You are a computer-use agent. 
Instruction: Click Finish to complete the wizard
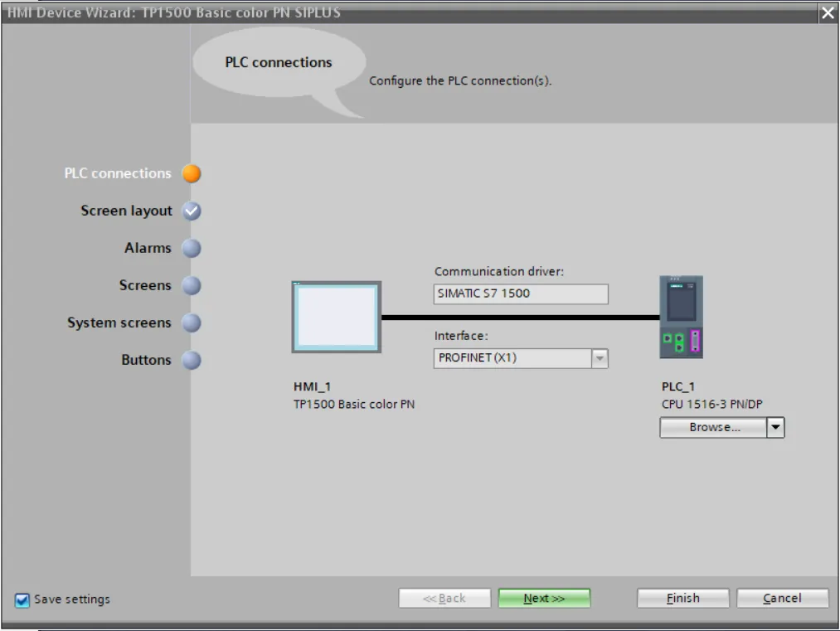tap(682, 598)
